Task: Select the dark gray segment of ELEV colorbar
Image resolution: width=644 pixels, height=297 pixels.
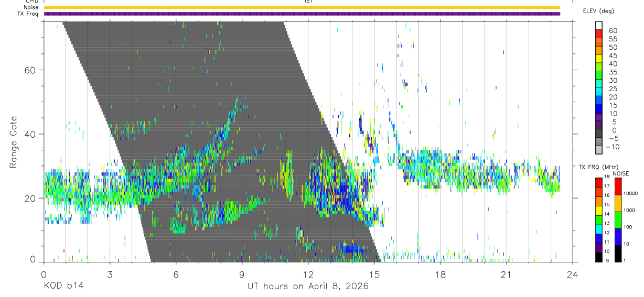Action: point(599,133)
